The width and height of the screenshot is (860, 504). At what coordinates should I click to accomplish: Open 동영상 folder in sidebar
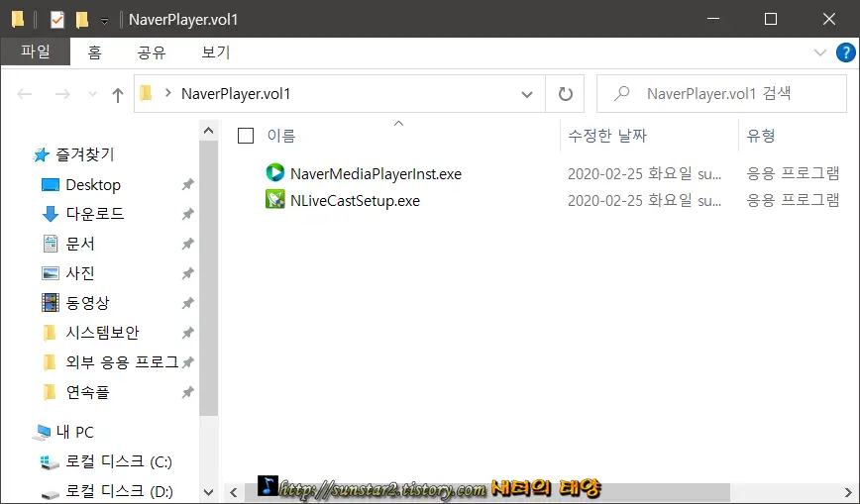click(x=87, y=303)
